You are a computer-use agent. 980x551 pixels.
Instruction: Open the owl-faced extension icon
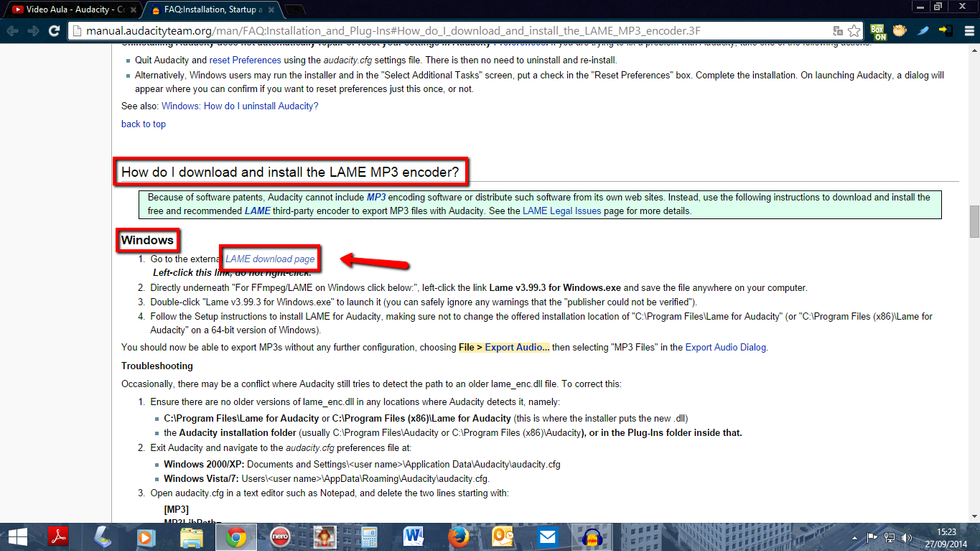(900, 31)
